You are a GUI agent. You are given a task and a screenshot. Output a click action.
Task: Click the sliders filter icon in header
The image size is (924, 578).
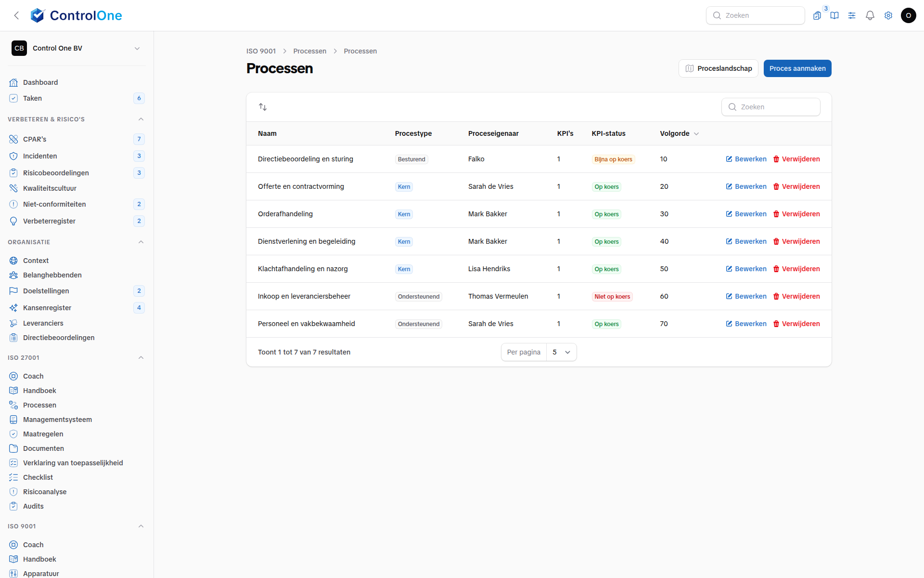click(x=852, y=15)
